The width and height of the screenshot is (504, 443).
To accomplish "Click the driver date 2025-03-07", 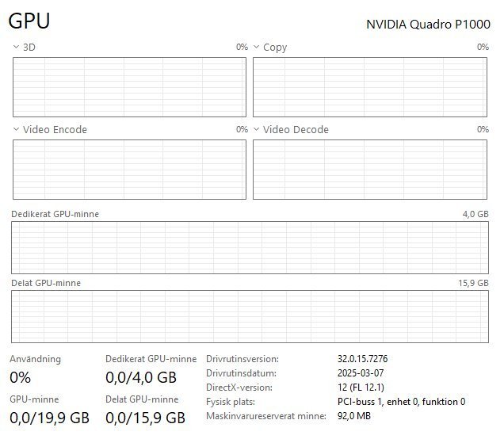I will coord(361,373).
